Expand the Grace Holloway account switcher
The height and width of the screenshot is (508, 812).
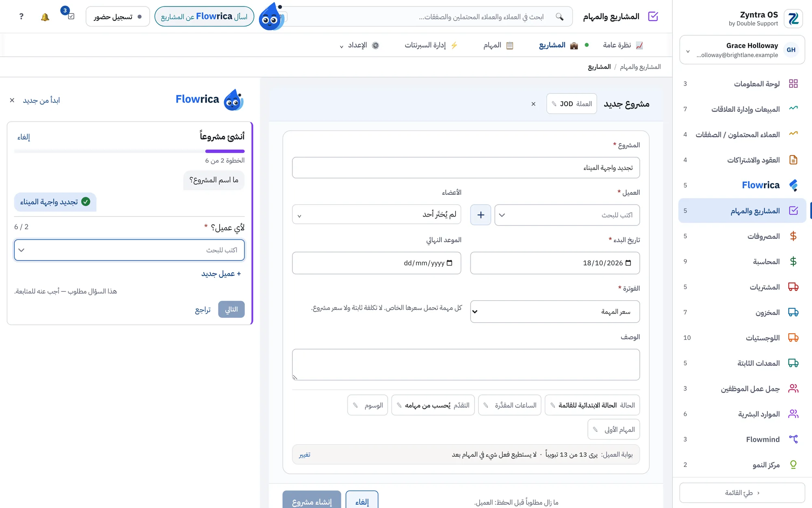(742, 50)
